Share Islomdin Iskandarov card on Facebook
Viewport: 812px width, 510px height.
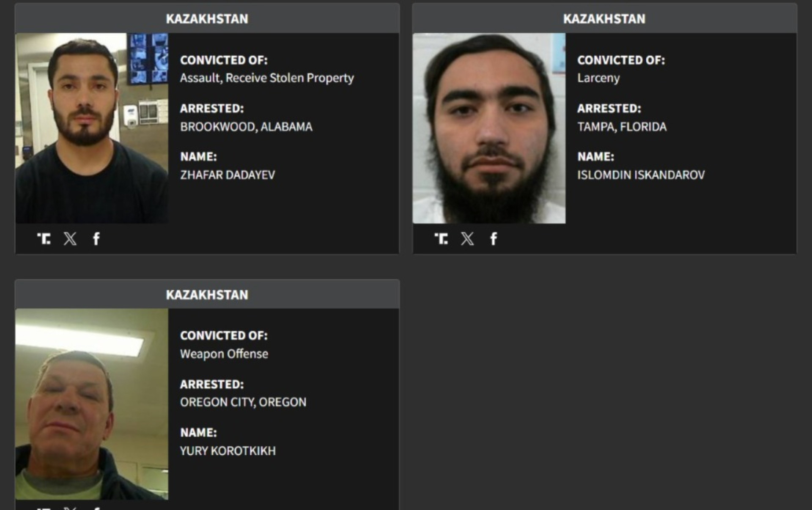click(x=494, y=239)
